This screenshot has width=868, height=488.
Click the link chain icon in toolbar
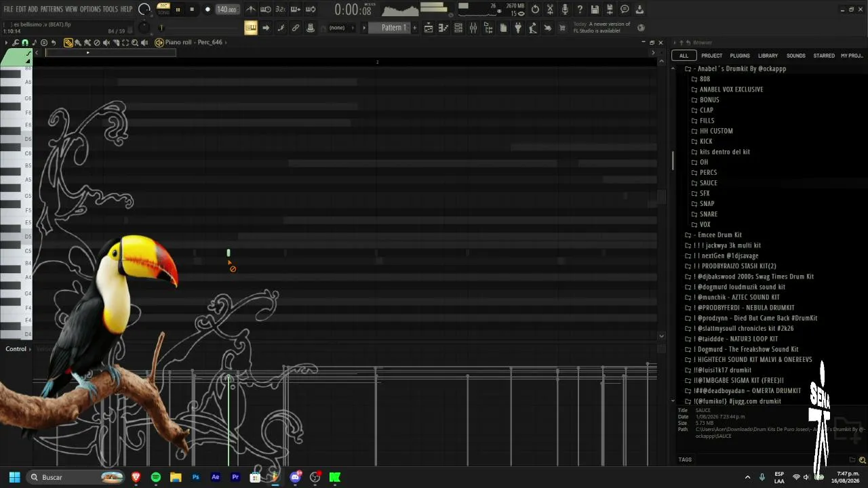[296, 28]
